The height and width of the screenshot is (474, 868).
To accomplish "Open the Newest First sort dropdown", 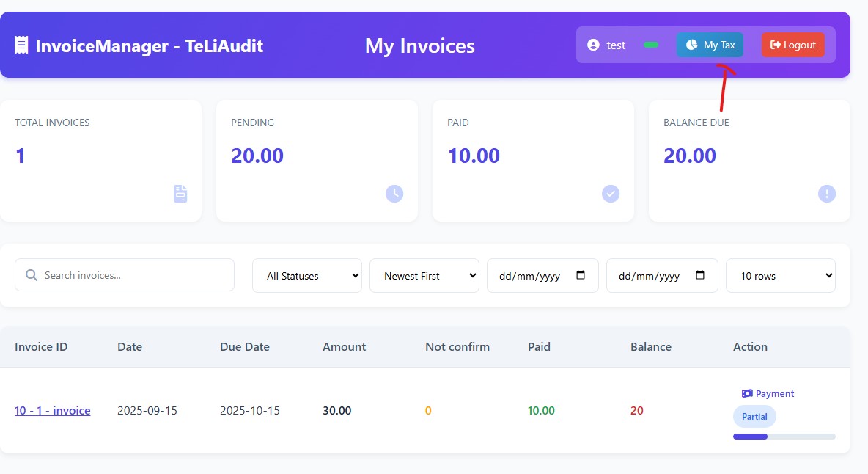I will [424, 276].
